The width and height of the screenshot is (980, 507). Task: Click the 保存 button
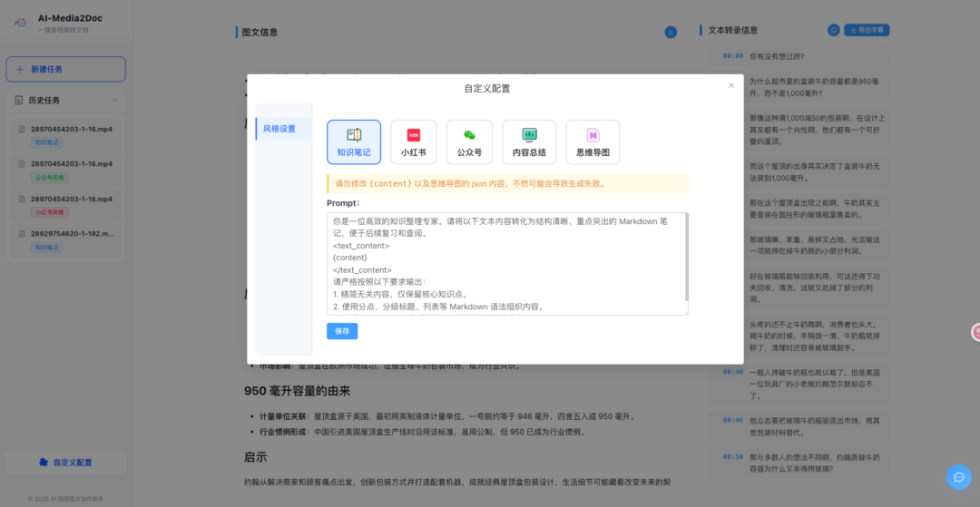(x=342, y=331)
